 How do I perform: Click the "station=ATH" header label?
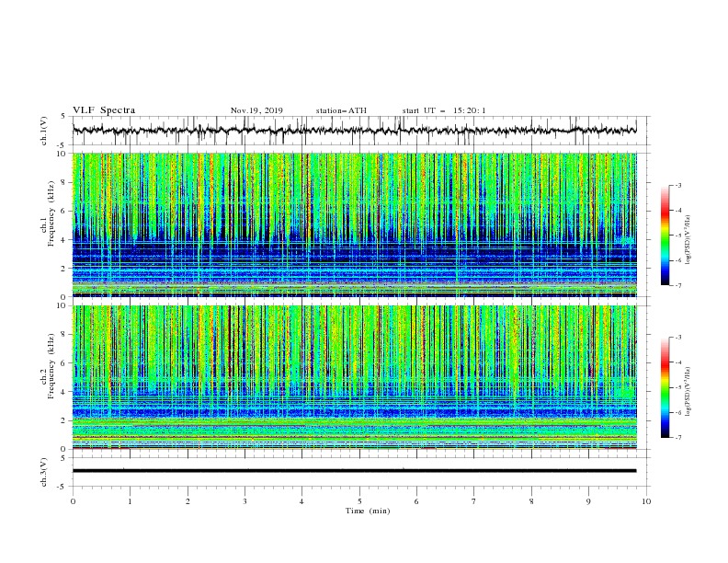(x=341, y=110)
